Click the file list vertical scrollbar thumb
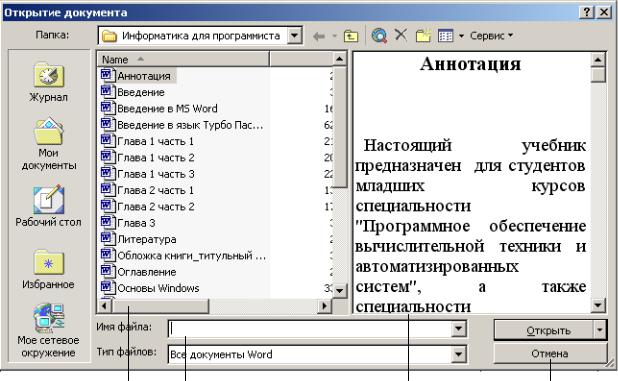 339,127
